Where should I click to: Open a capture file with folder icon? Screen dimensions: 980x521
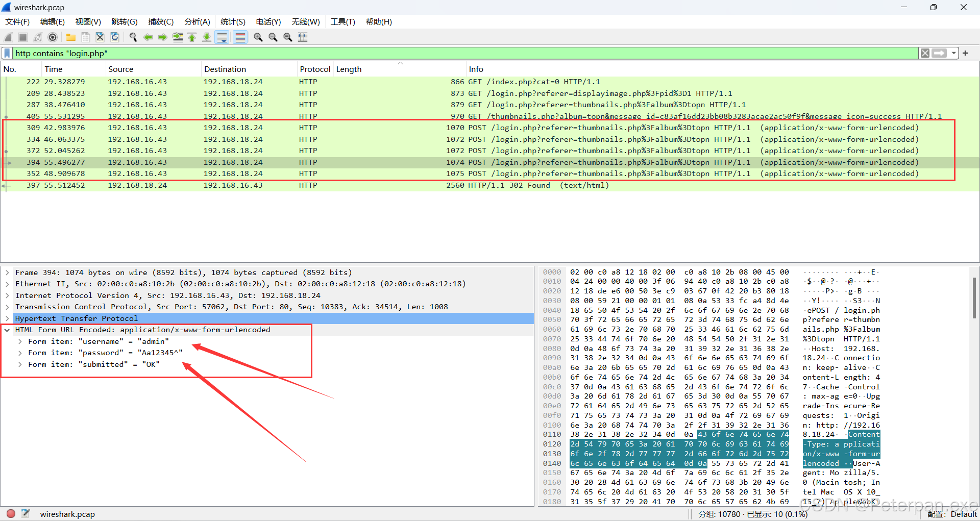coord(71,37)
